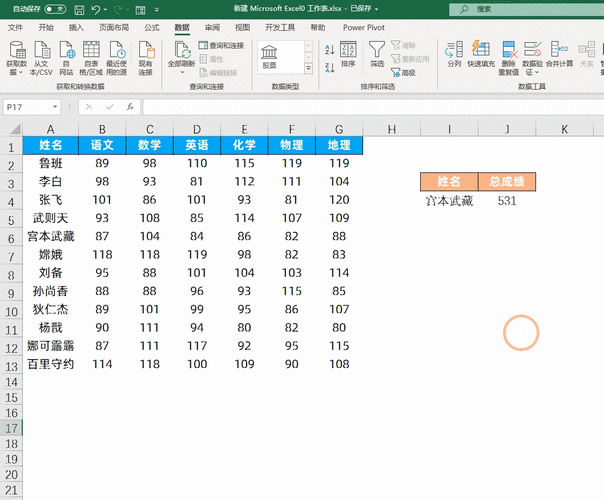The height and width of the screenshot is (500, 604).
Task: Click the select-all corner triangle
Action: click(x=15, y=129)
